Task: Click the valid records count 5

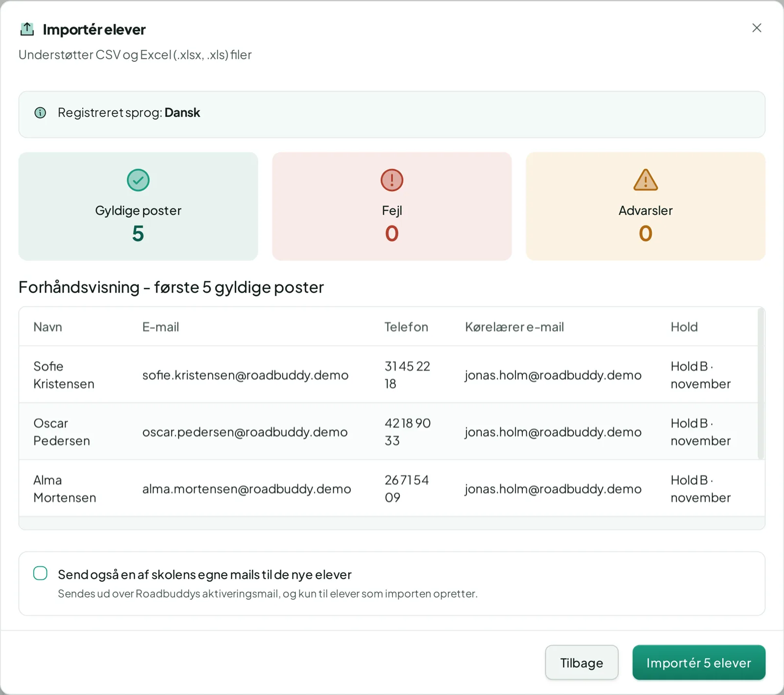Action: coord(138,234)
